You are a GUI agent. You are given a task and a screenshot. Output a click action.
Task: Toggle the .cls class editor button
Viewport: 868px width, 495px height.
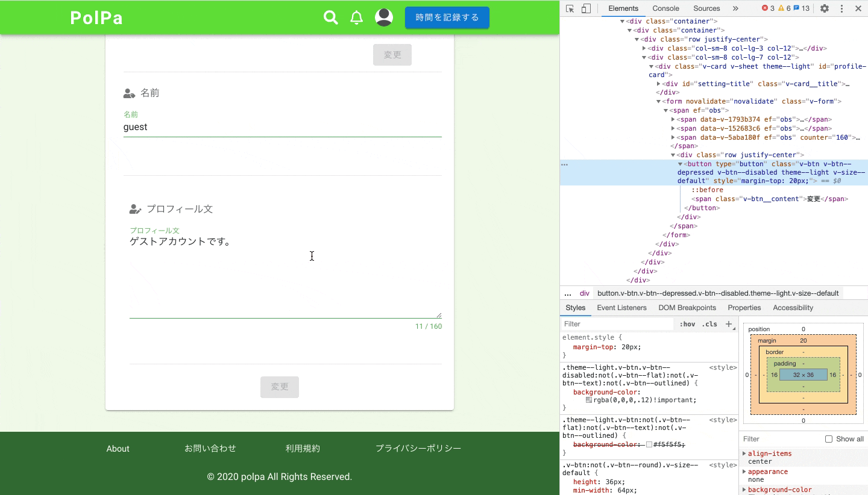[709, 324]
